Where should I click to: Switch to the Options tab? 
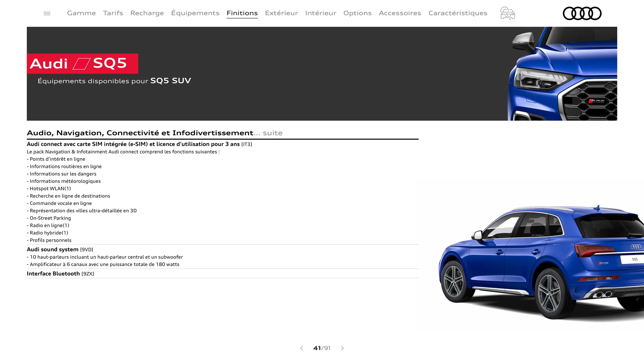(357, 13)
